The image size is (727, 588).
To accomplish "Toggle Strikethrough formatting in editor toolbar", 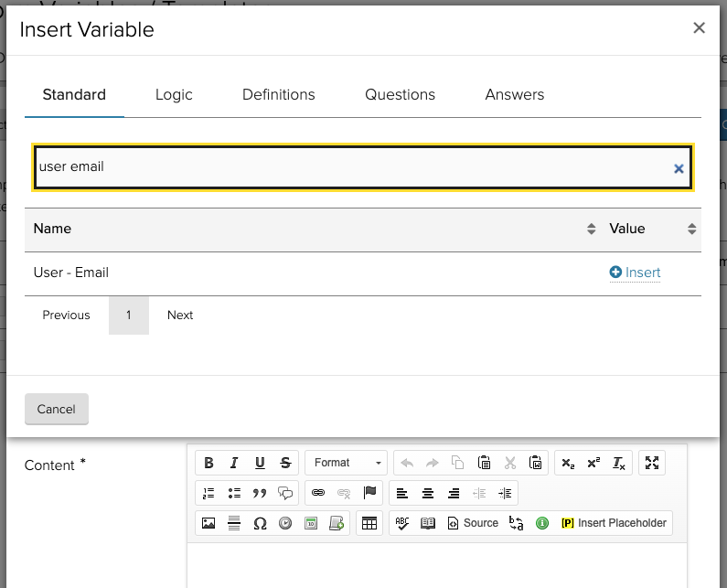I will 285,463.
